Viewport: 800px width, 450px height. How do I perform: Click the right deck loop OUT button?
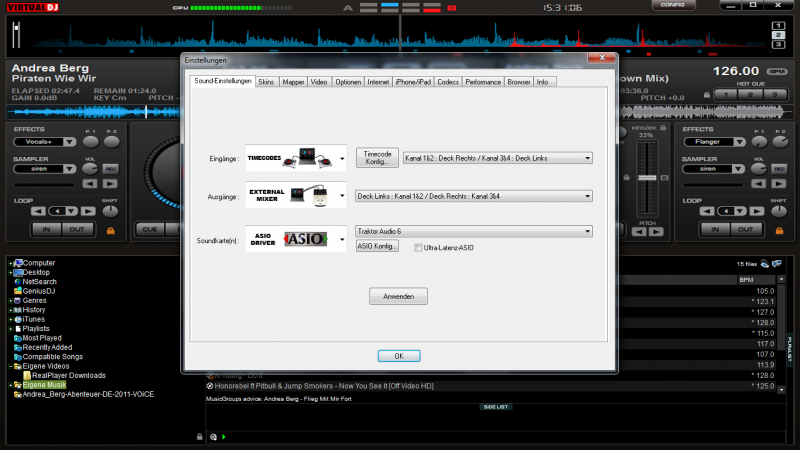point(746,230)
